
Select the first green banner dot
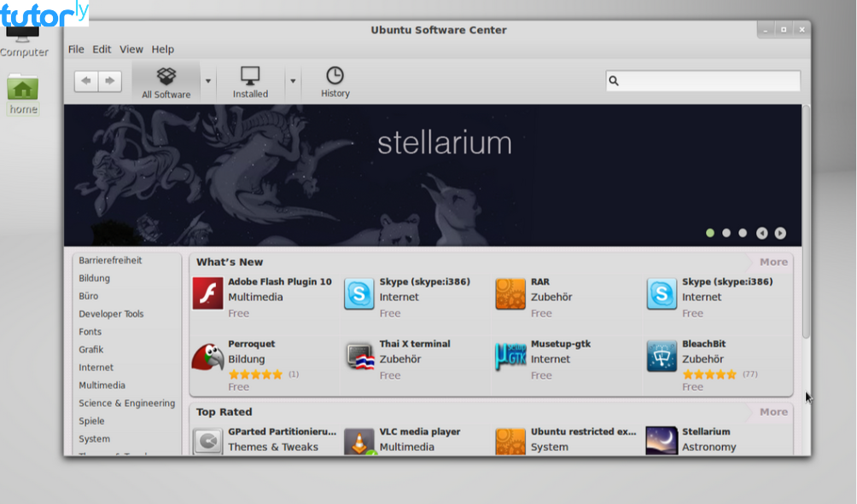[x=710, y=233]
